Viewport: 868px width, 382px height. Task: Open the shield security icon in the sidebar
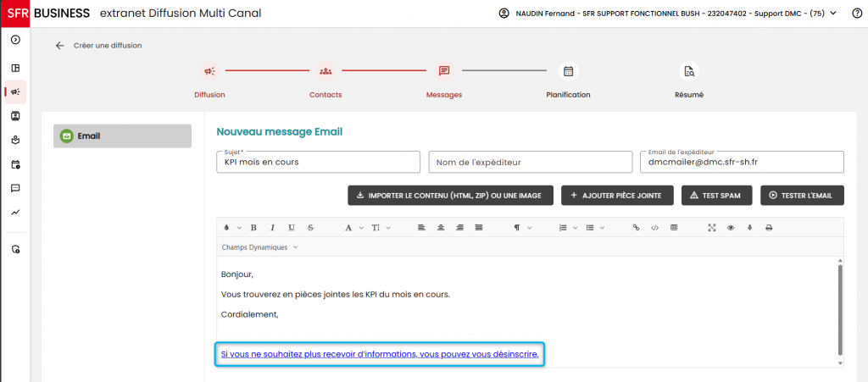pyautogui.click(x=15, y=249)
